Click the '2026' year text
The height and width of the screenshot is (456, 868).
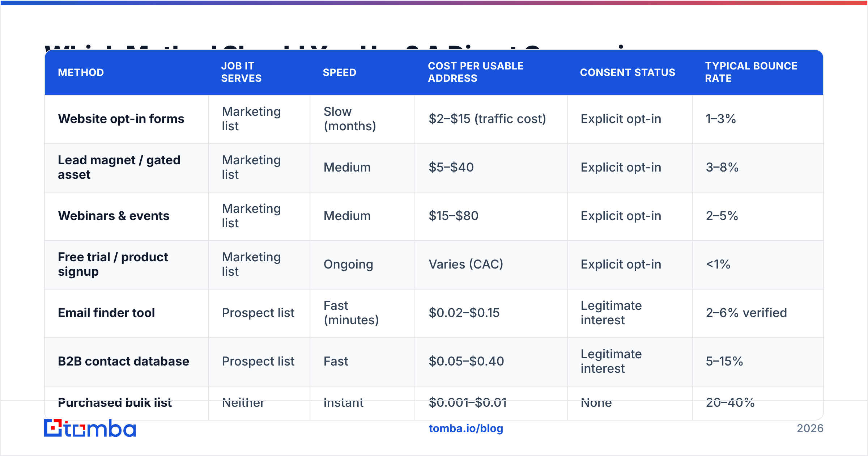(x=810, y=428)
